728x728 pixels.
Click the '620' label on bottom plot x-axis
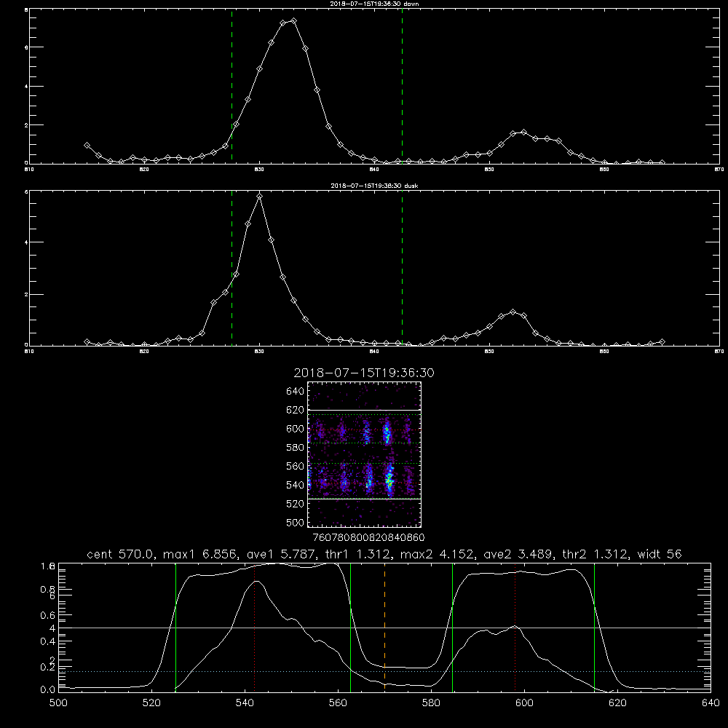click(x=617, y=703)
